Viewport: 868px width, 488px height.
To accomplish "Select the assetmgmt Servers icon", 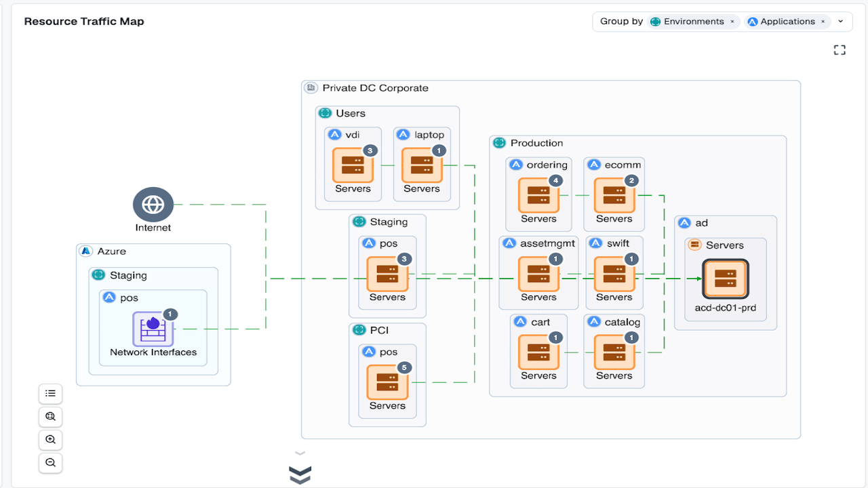I will pyautogui.click(x=539, y=274).
